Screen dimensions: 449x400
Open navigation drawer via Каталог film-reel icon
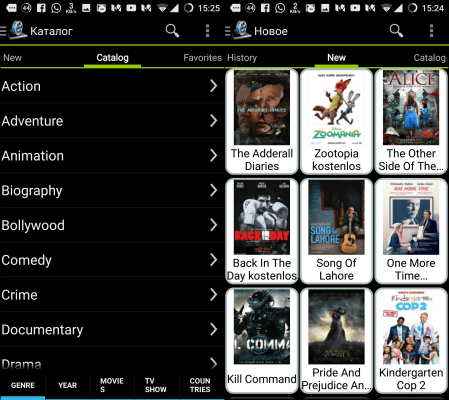(17, 30)
